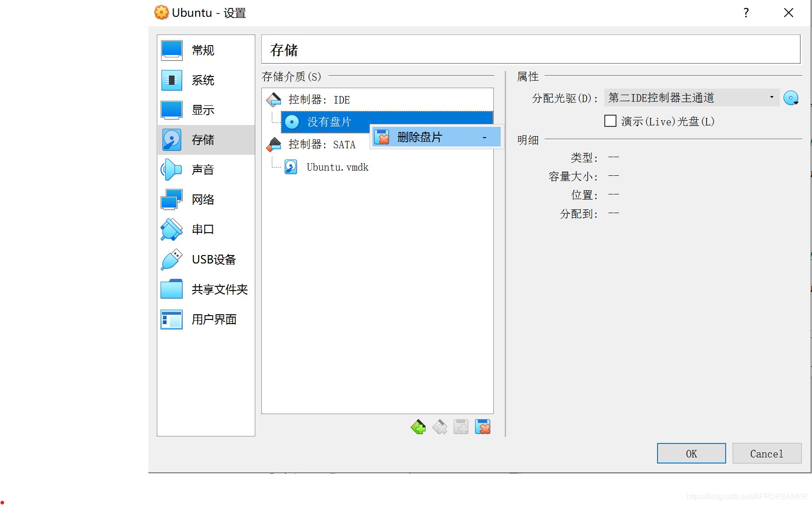
Task: Select the 没有盘片 empty disc entry
Action: point(387,122)
